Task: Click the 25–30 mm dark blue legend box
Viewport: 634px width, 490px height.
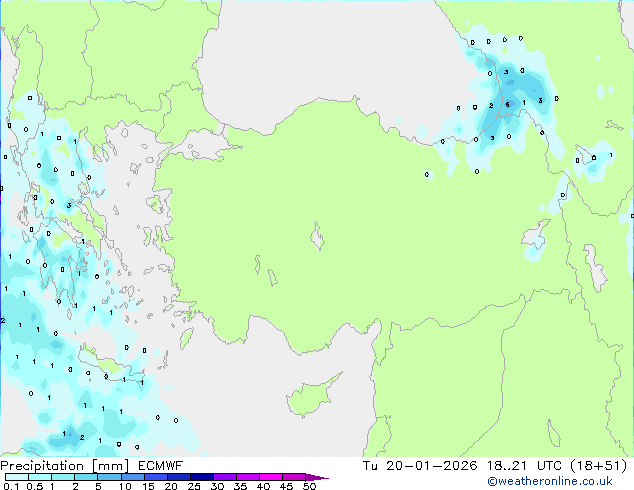Action: point(202,477)
